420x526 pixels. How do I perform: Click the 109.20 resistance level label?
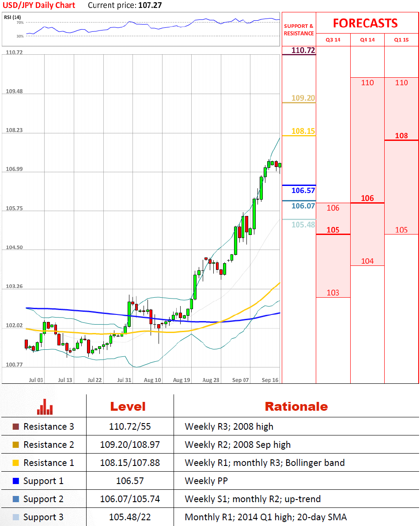click(303, 98)
